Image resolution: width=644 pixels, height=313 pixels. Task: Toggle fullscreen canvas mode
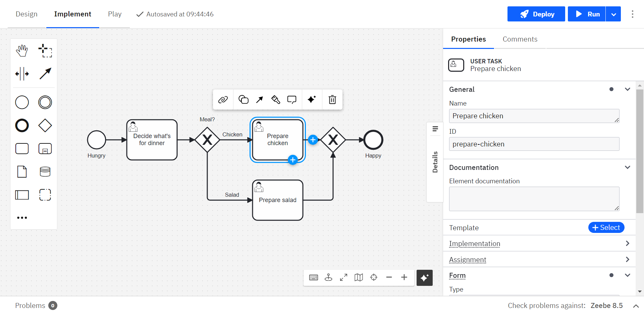343,277
